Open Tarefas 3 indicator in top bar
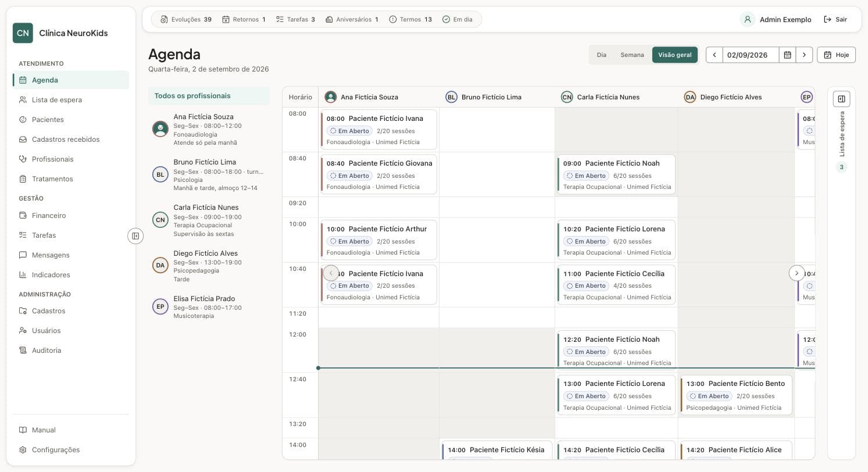Screen dimensions: 868x472 pos(295,19)
